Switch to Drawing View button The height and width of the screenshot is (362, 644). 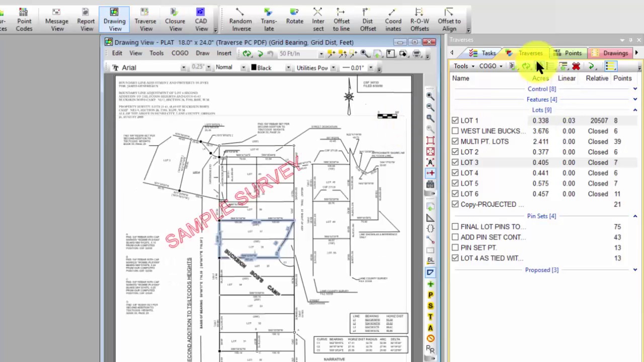(115, 20)
